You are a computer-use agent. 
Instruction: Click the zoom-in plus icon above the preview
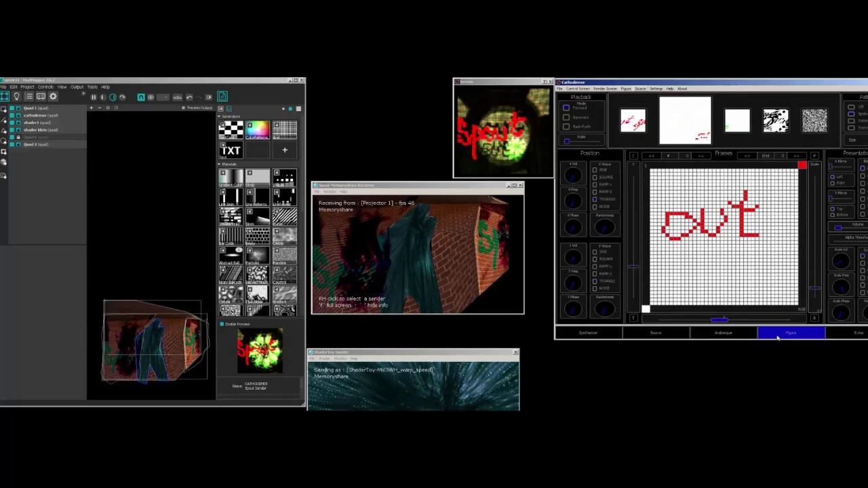91,108
